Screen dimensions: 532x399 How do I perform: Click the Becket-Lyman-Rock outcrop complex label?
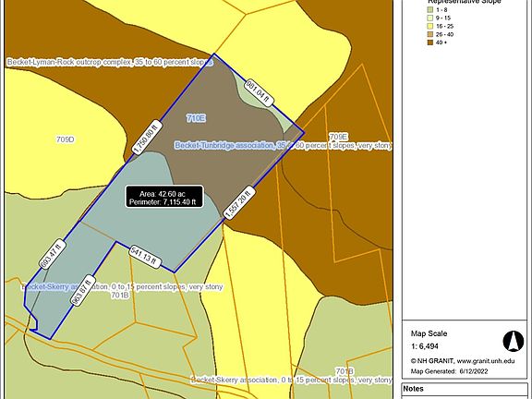pyautogui.click(x=110, y=63)
